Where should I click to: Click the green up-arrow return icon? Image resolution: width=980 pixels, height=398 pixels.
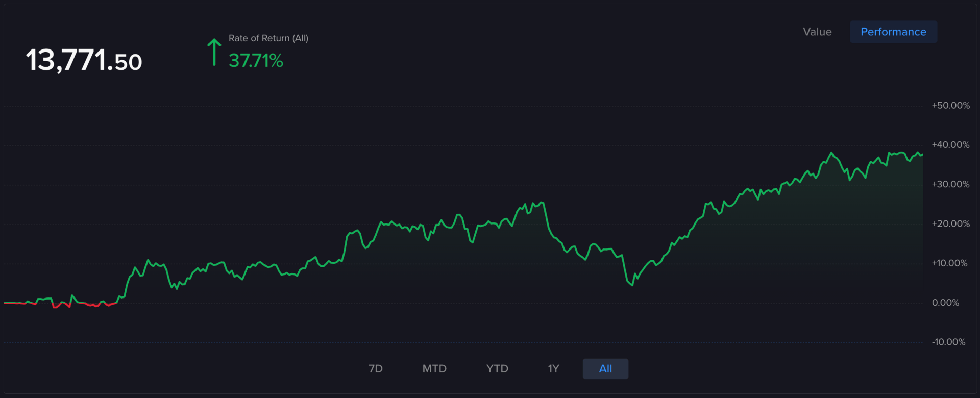coord(214,52)
